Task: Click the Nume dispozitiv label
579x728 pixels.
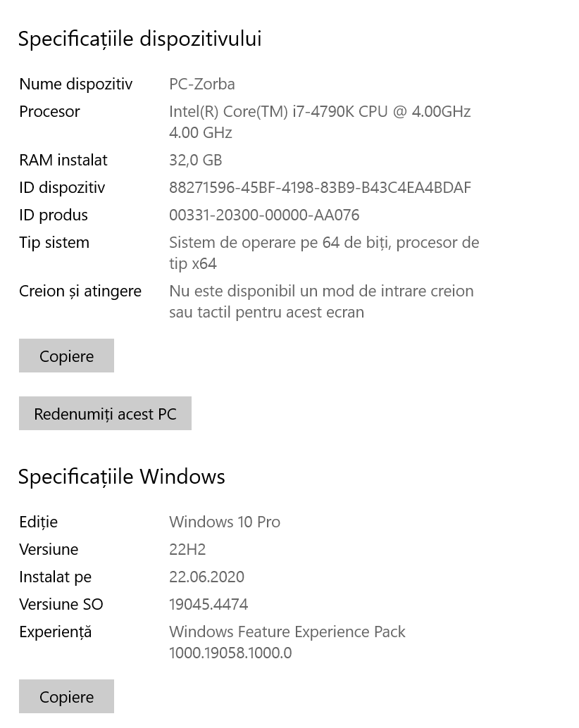Action: 76,84
